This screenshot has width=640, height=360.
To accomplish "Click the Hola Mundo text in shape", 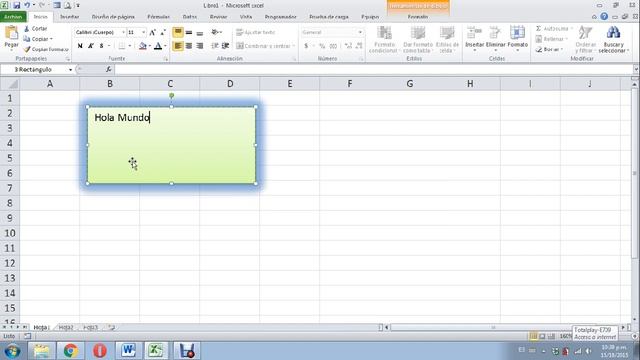I will click(x=122, y=118).
